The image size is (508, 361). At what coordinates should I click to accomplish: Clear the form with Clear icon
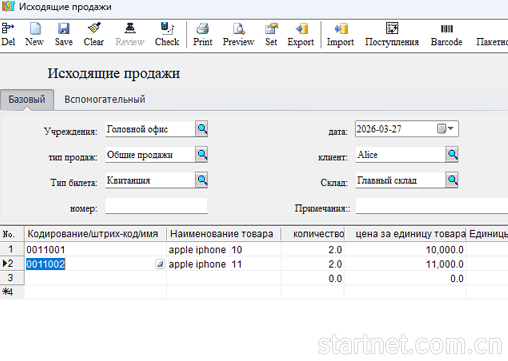click(x=94, y=34)
